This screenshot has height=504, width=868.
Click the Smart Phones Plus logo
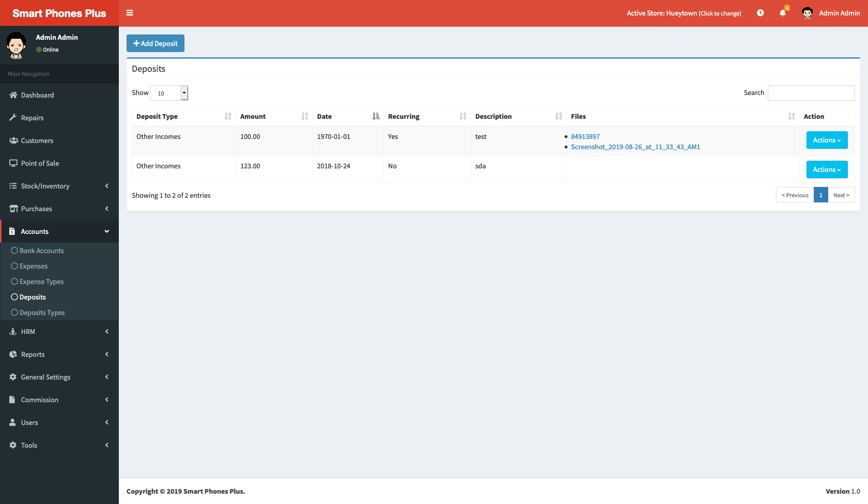point(59,13)
